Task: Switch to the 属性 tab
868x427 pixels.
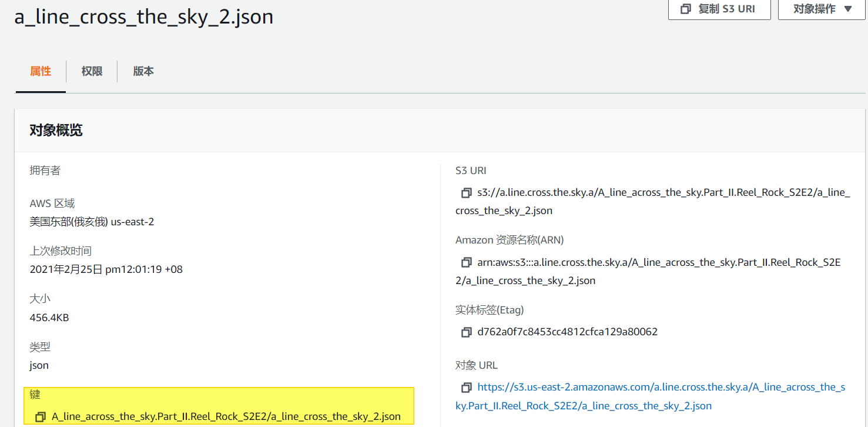Action: pos(41,71)
